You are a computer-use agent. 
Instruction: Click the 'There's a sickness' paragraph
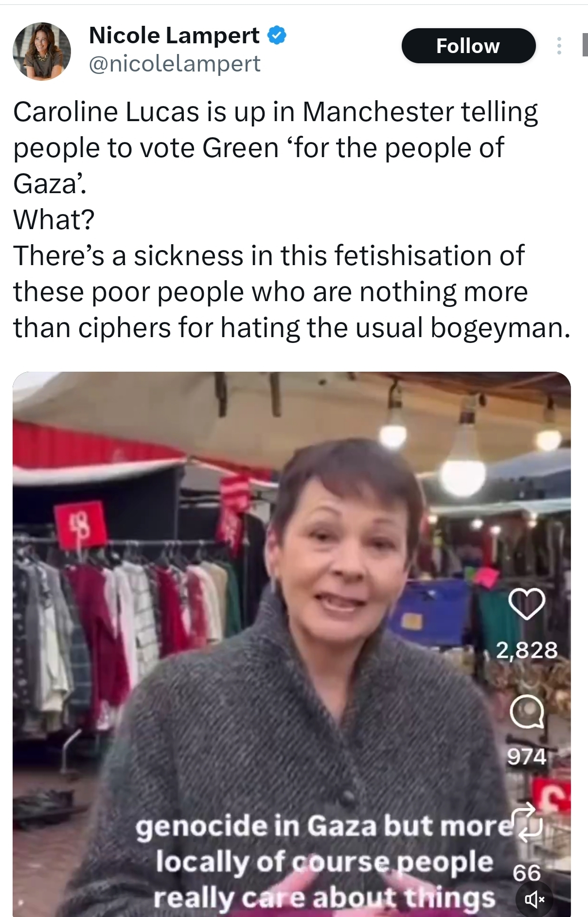(291, 291)
